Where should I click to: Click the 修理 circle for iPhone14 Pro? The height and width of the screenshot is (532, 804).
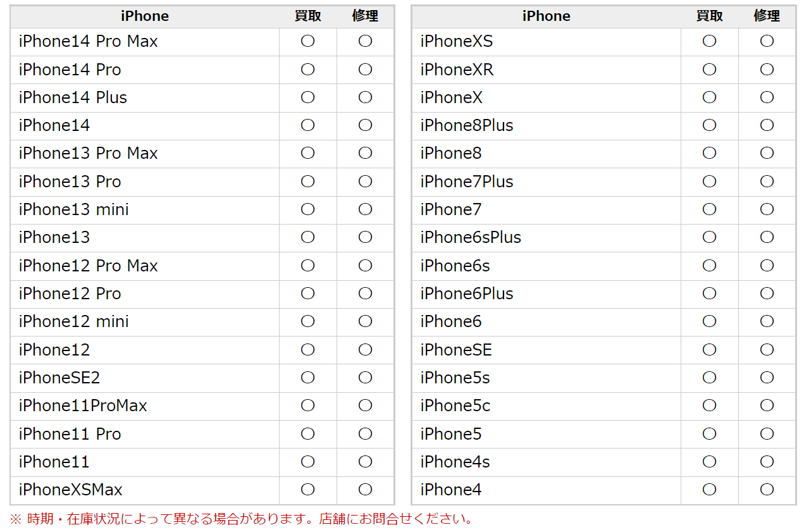tap(365, 70)
